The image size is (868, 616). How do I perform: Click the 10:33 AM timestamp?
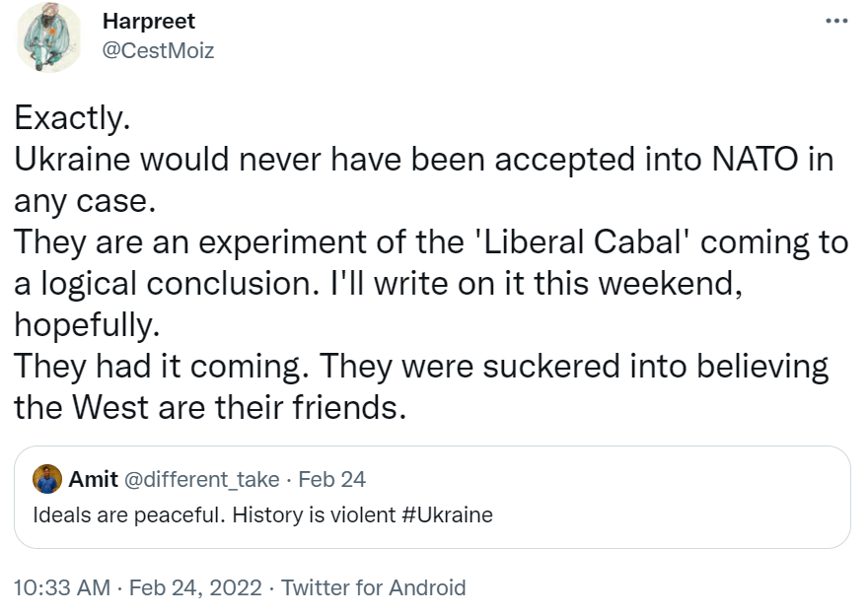[x=62, y=588]
